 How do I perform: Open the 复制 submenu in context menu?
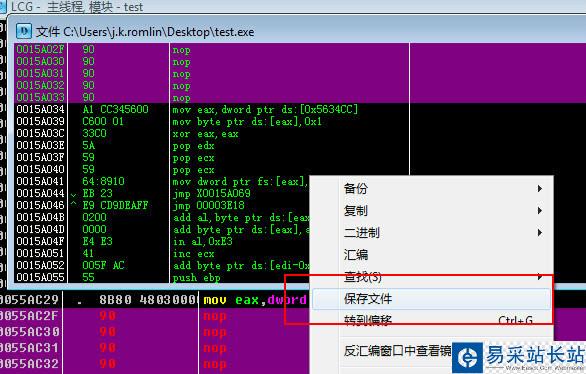432,210
